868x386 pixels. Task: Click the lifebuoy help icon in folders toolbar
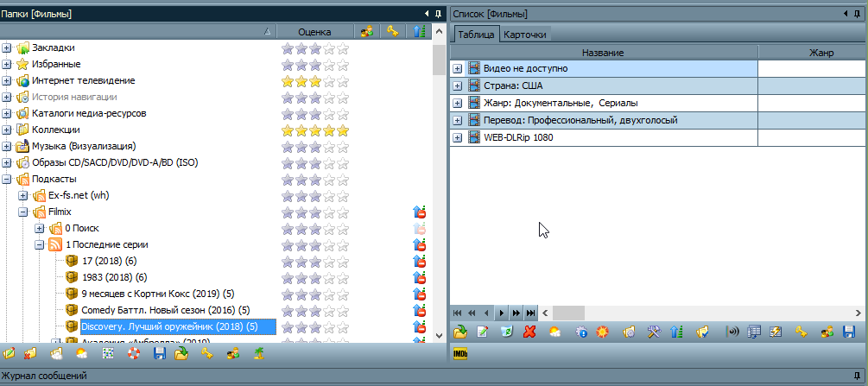tap(132, 354)
